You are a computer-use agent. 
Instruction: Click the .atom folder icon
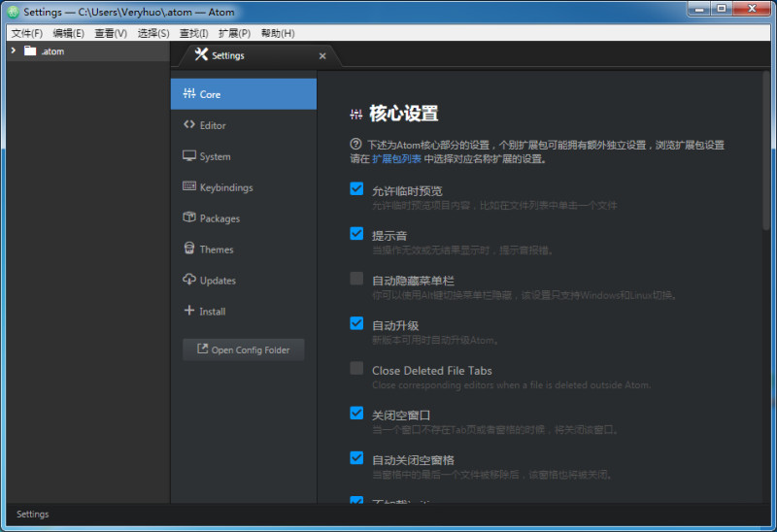click(x=30, y=50)
